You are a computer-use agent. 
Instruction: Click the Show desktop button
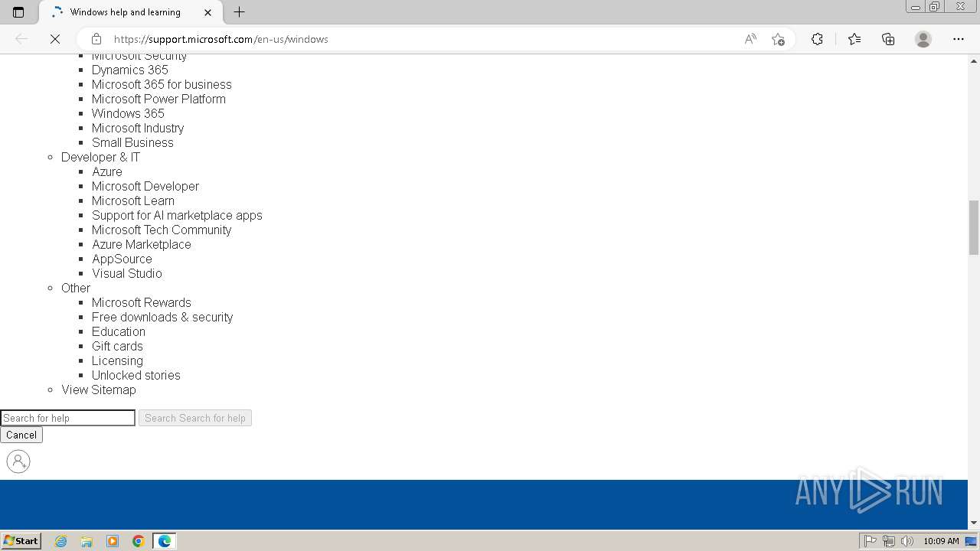click(972, 541)
